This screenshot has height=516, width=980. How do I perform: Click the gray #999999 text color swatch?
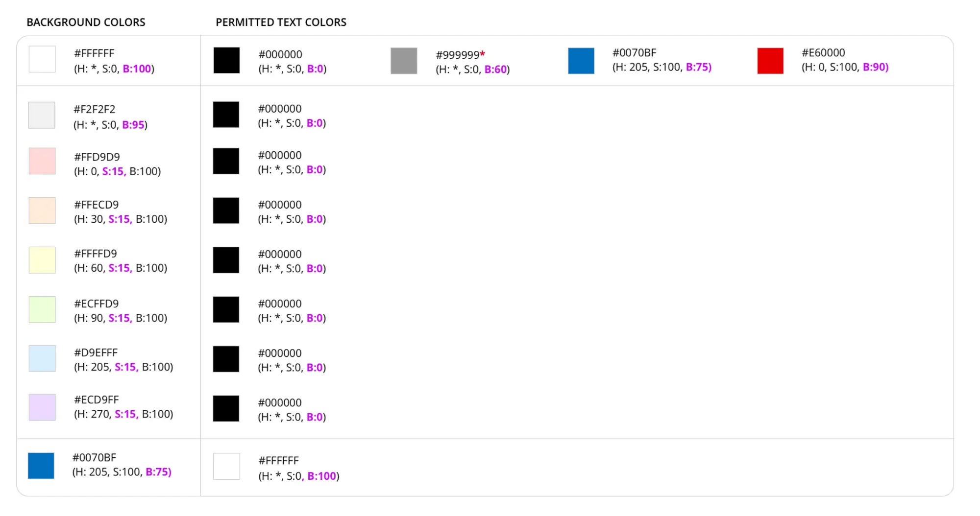point(404,61)
